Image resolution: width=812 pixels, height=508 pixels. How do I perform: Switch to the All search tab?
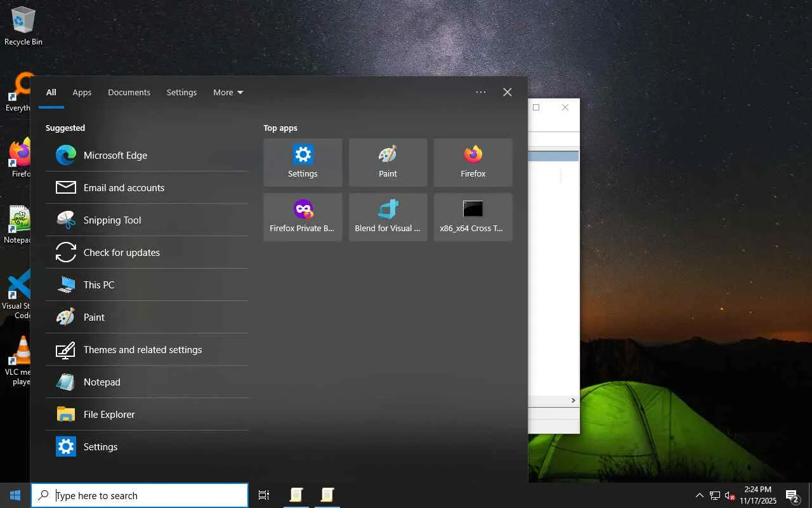[51, 92]
